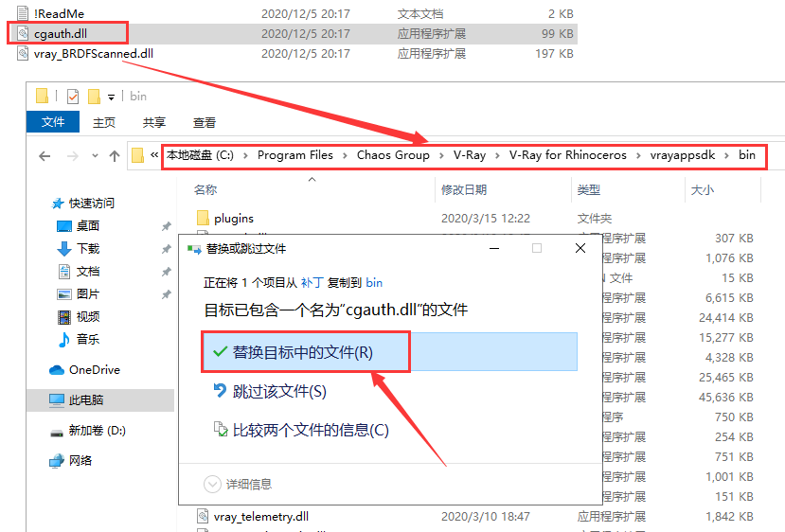This screenshot has height=532, width=785.
Task: Sort by the 类型 column header
Action: tap(588, 189)
